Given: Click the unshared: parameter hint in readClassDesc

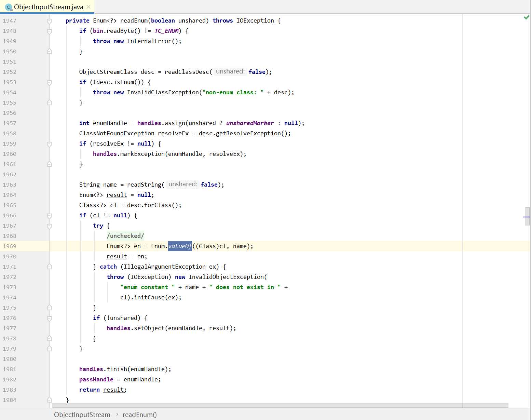Looking at the screenshot, I should [230, 71].
